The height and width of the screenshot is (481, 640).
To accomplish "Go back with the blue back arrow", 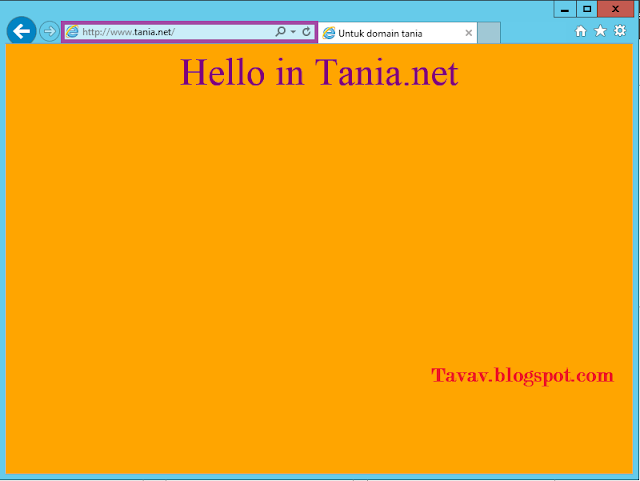I will coord(21,31).
